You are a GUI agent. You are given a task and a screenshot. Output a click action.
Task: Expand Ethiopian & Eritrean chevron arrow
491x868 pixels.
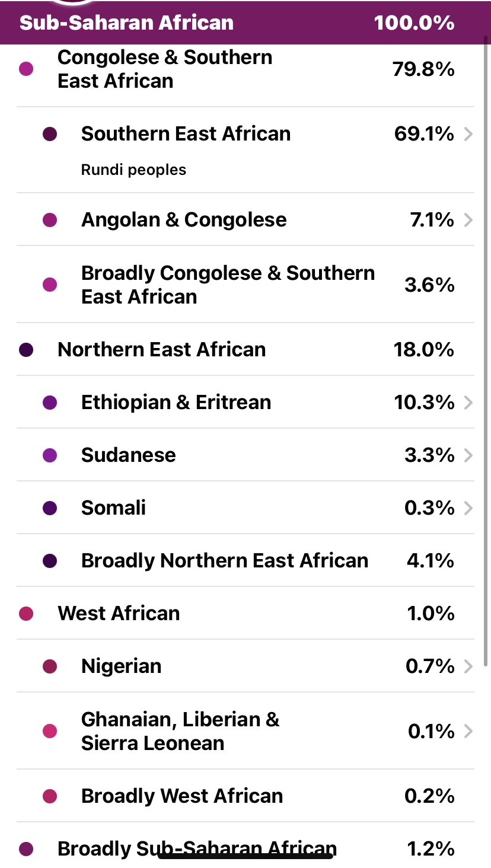(468, 403)
